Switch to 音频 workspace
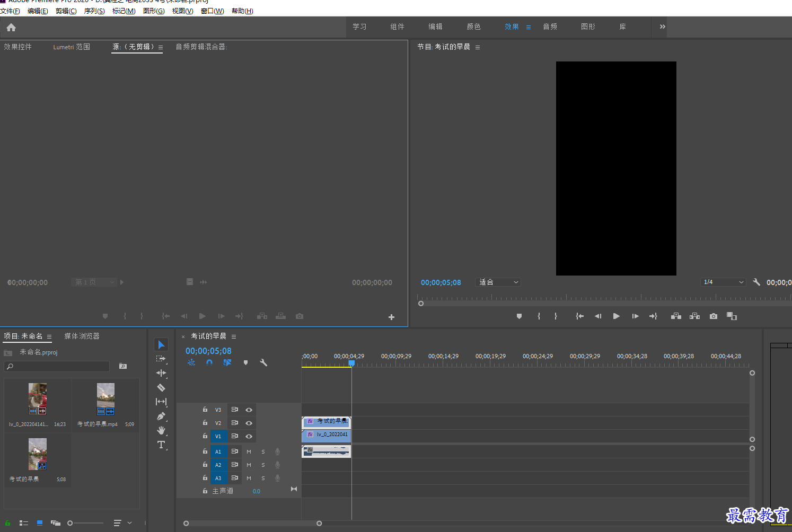Screen dimensions: 792x532 click(550, 26)
